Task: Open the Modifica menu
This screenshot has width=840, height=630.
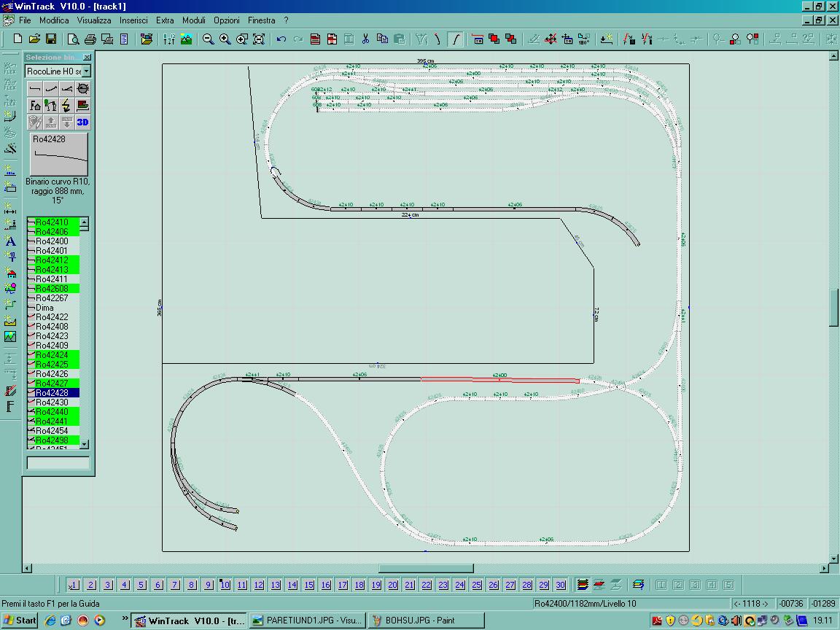Action: 54,20
